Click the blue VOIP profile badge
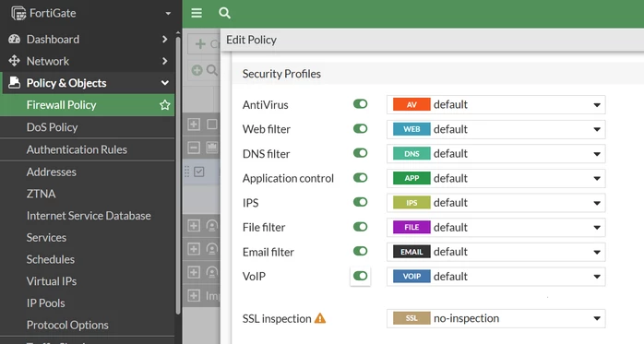 click(x=411, y=277)
